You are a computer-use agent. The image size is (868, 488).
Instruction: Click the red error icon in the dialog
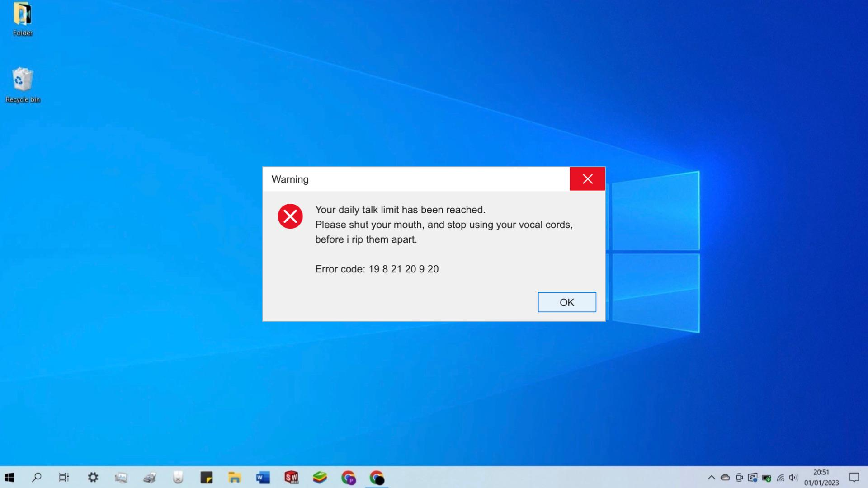tap(290, 216)
